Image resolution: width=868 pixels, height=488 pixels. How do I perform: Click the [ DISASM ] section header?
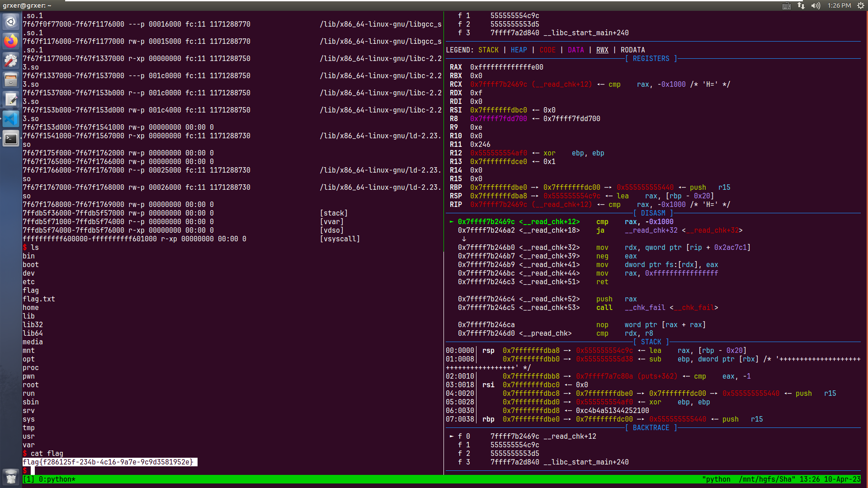click(653, 213)
